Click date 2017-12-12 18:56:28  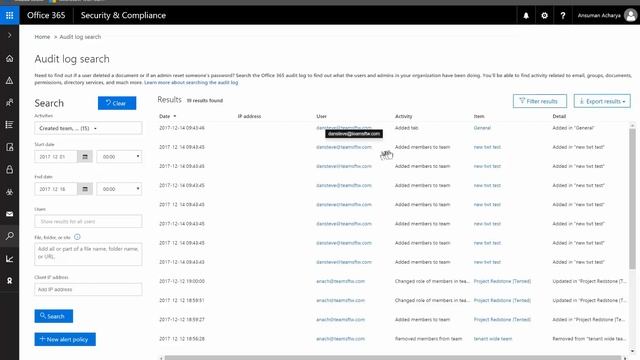pos(182,339)
